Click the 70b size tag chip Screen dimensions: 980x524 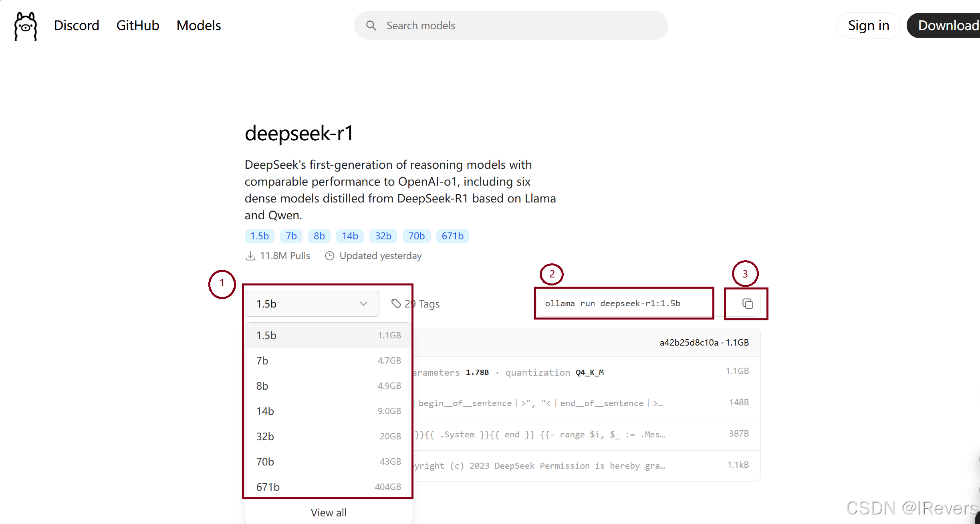[416, 236]
